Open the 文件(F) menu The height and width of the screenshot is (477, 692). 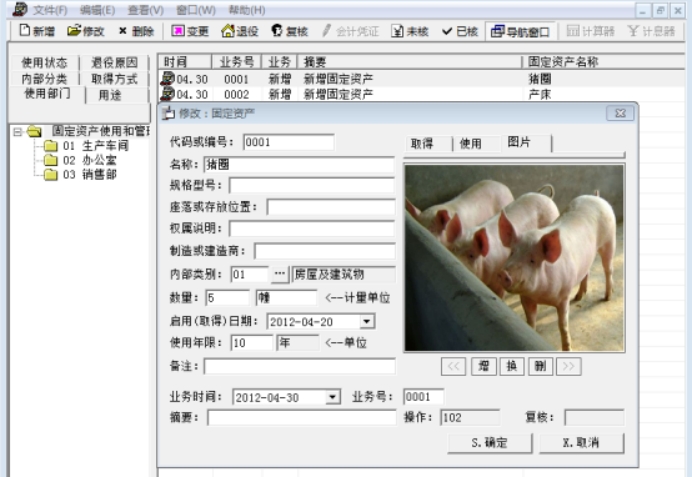click(x=50, y=10)
